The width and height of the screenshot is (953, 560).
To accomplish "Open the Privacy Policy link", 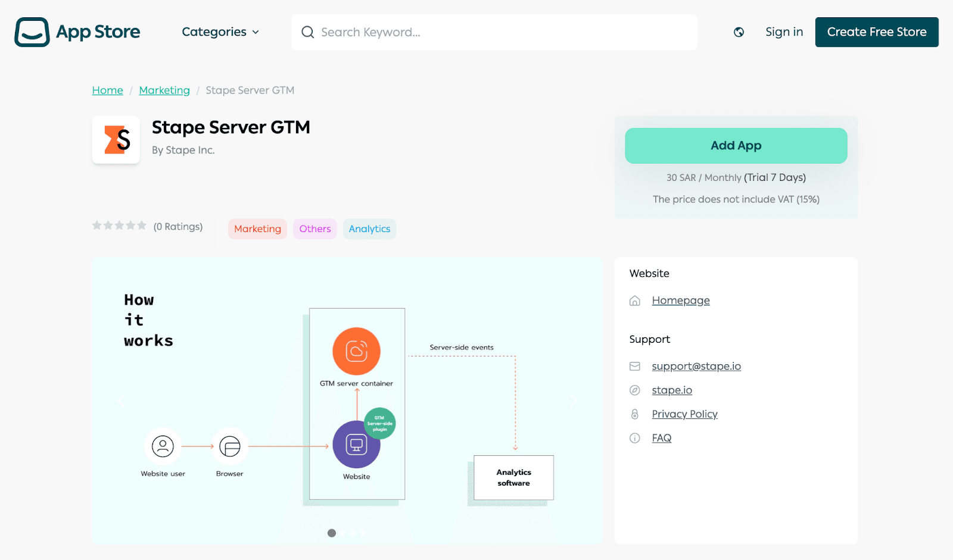I will (x=684, y=414).
